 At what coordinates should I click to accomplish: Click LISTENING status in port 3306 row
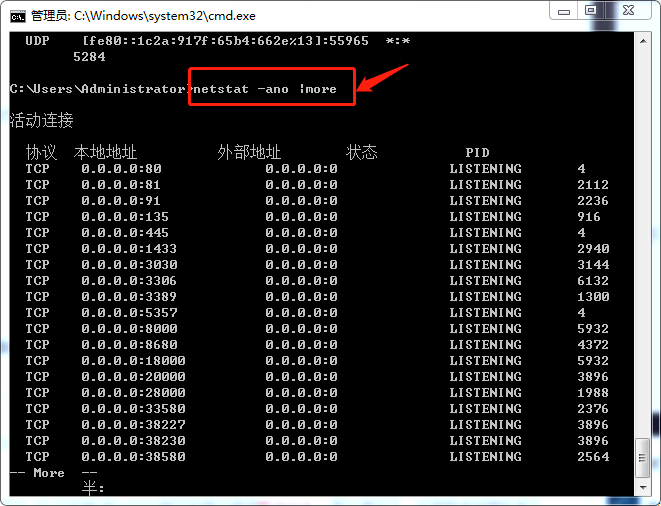pos(485,281)
